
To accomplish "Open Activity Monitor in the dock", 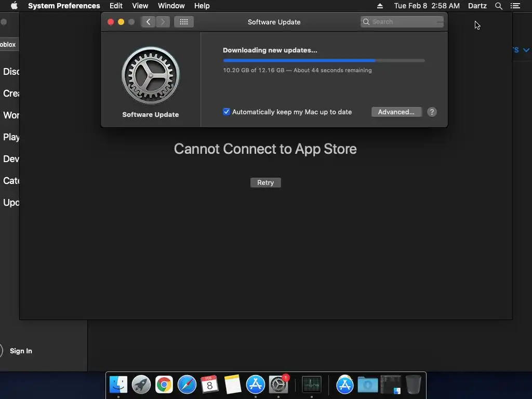I will coord(312,384).
